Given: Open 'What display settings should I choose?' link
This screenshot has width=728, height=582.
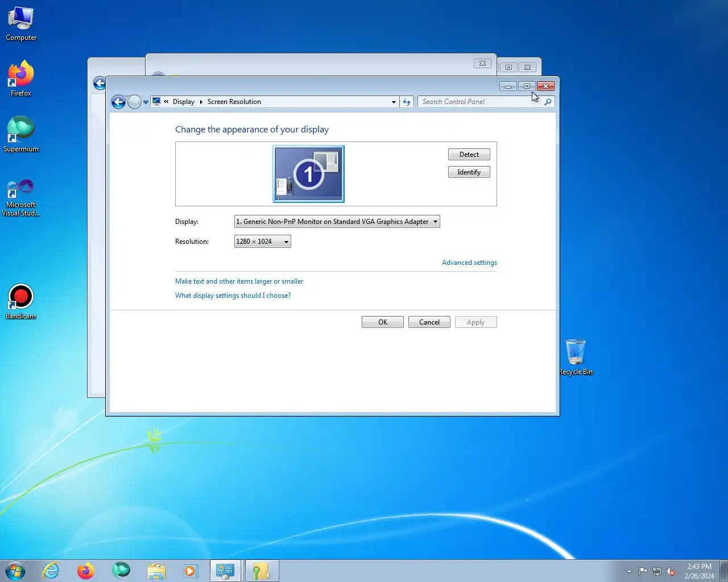Looking at the screenshot, I should pyautogui.click(x=233, y=296).
